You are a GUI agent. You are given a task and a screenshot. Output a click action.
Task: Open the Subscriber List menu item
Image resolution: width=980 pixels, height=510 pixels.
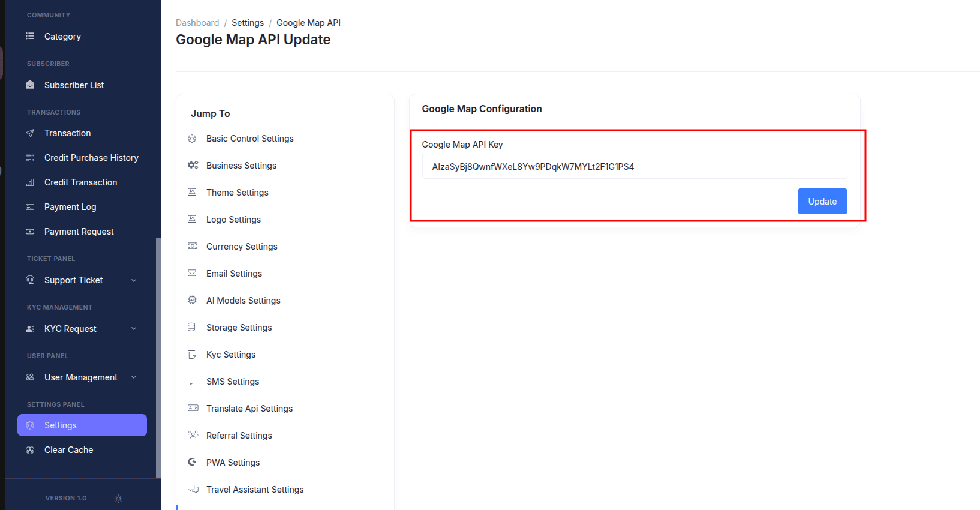click(x=82, y=85)
